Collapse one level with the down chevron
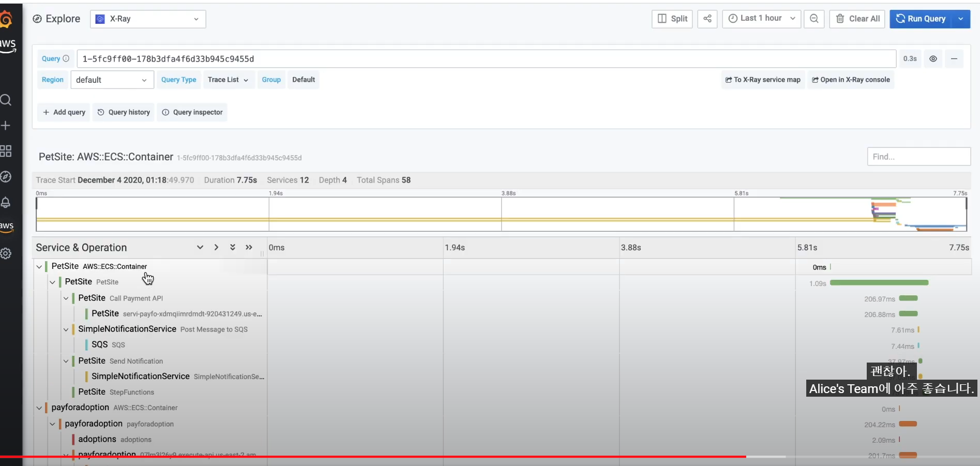This screenshot has height=466, width=980. (200, 247)
